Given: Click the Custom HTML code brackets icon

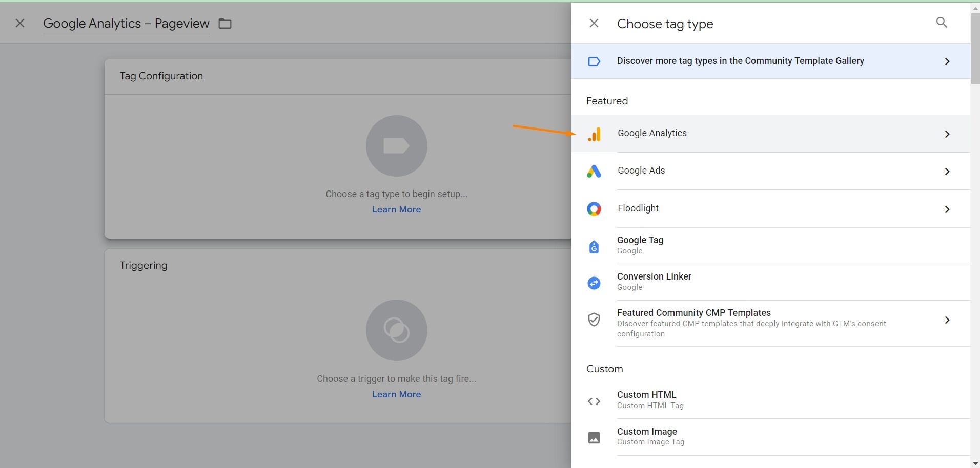Looking at the screenshot, I should 594,401.
